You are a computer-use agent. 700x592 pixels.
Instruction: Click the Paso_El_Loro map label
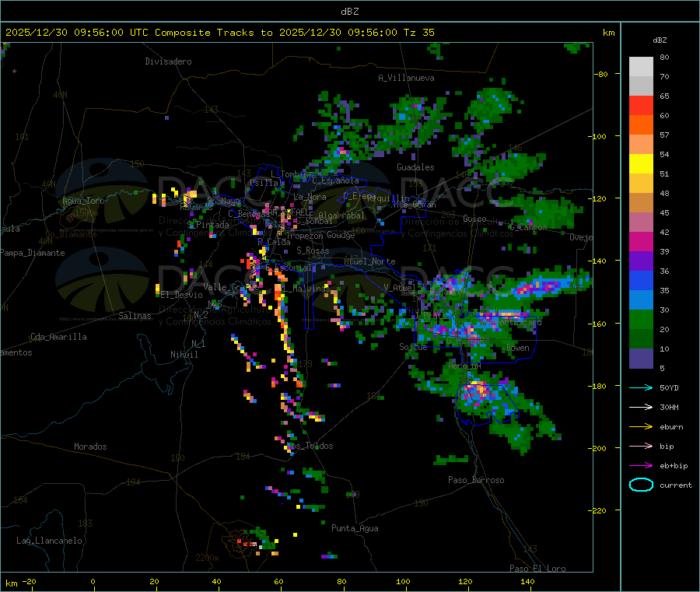[537, 569]
